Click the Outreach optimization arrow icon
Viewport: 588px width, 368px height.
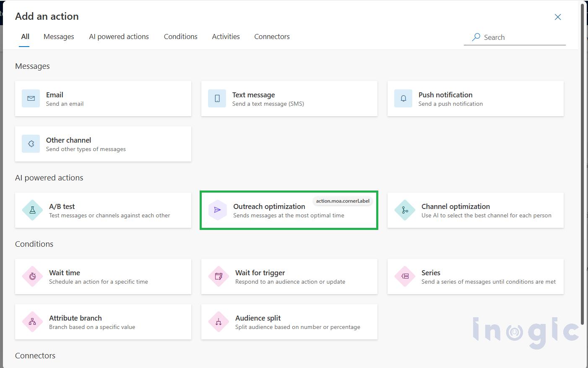(x=218, y=210)
